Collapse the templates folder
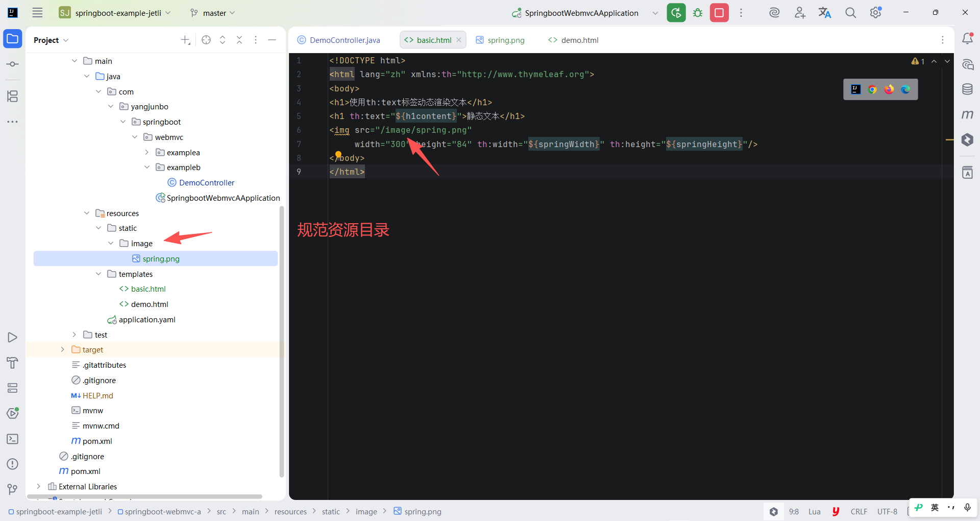The width and height of the screenshot is (980, 521). (x=99, y=274)
